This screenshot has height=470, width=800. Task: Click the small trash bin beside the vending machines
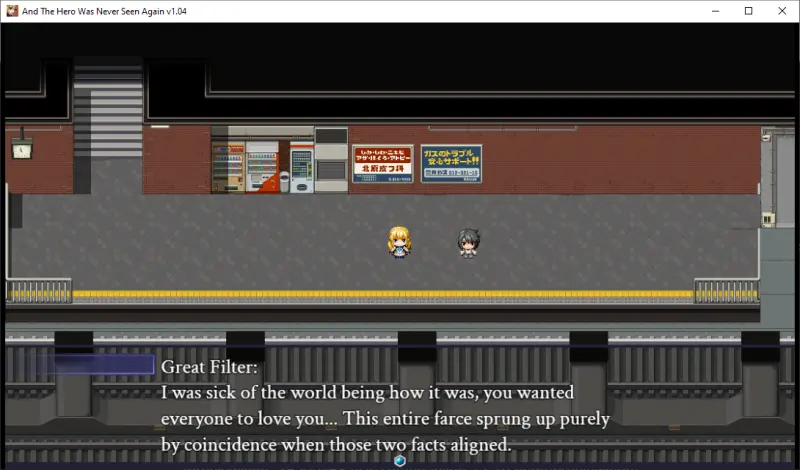[x=284, y=181]
